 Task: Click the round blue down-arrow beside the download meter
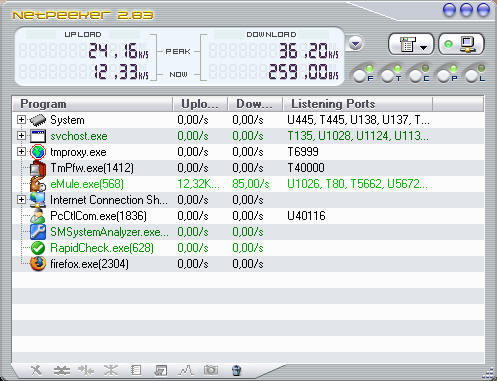355,44
